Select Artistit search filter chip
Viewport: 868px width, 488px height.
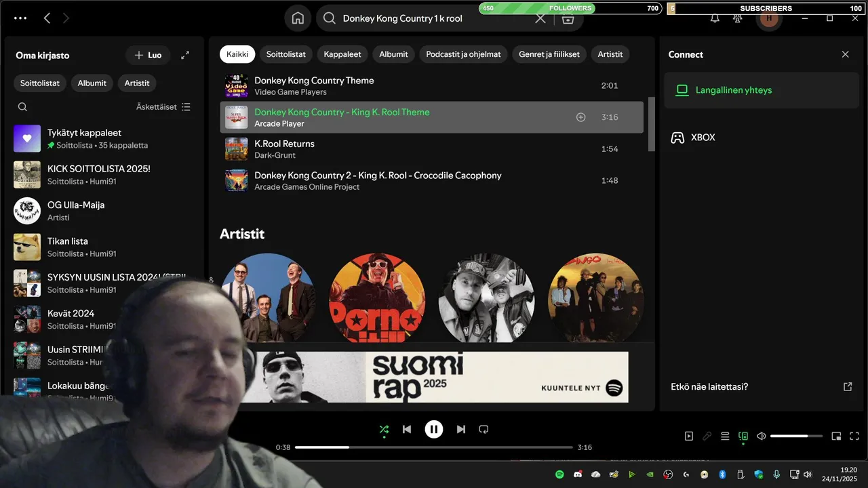tap(610, 54)
